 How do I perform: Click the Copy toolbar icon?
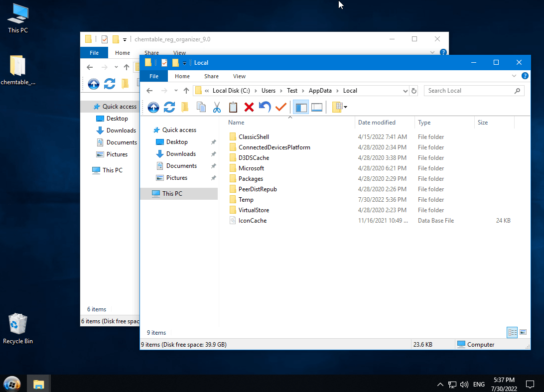pos(201,107)
